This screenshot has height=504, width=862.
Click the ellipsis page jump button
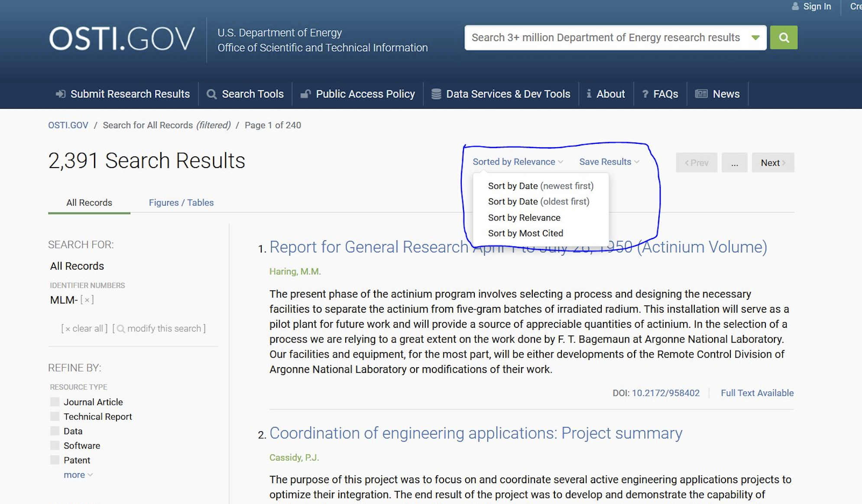pos(734,162)
